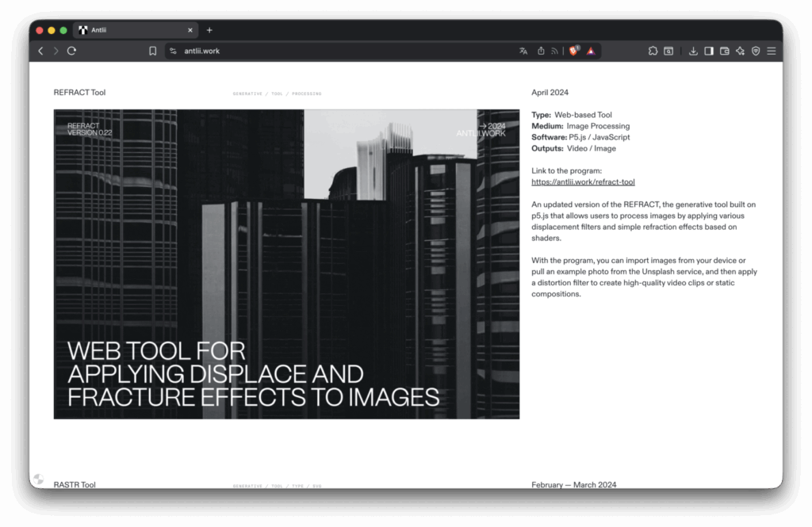Screen dimensions: 812x527
Task: Open the Leo AI sparkle icon
Action: pos(740,51)
